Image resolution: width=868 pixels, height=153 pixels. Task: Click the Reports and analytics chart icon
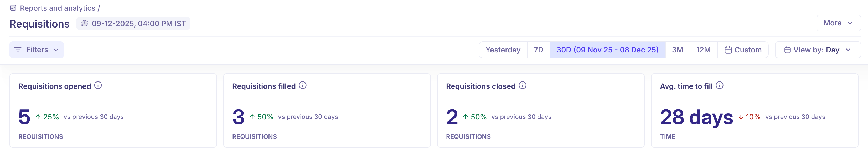pos(13,8)
